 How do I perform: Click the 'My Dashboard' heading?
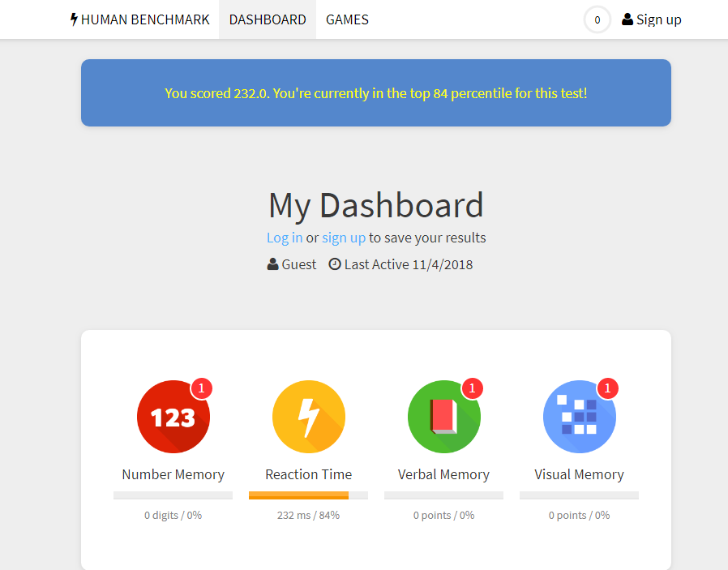click(376, 205)
